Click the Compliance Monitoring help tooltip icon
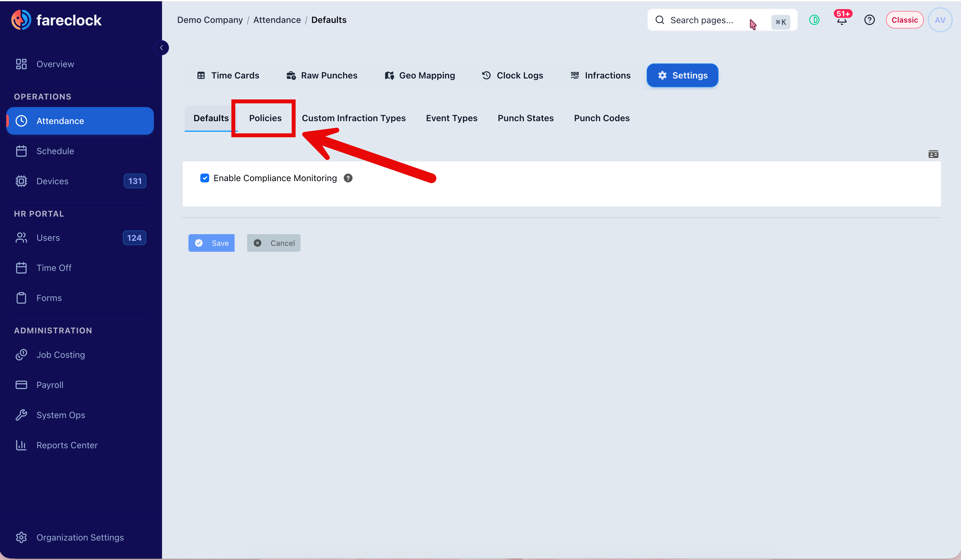This screenshot has height=560, width=961. pos(348,178)
